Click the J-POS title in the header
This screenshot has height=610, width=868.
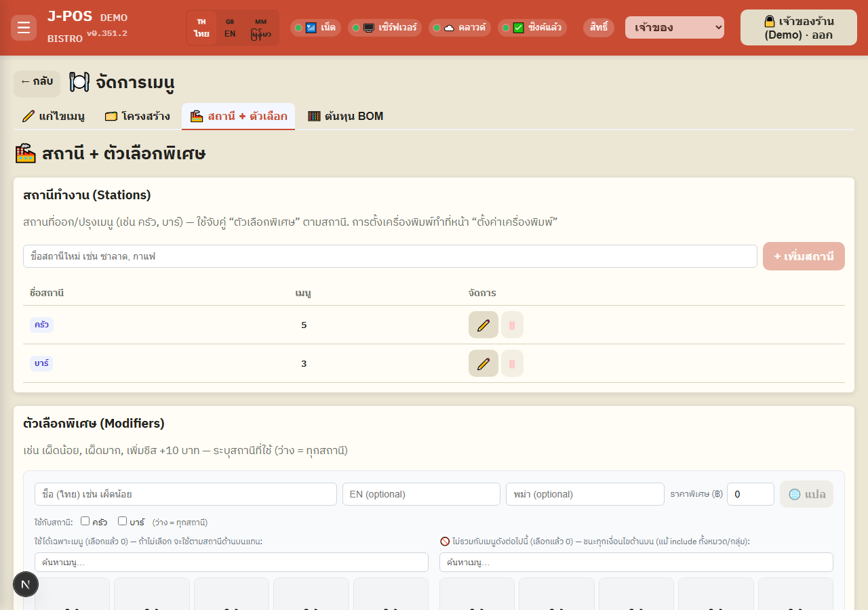click(70, 16)
